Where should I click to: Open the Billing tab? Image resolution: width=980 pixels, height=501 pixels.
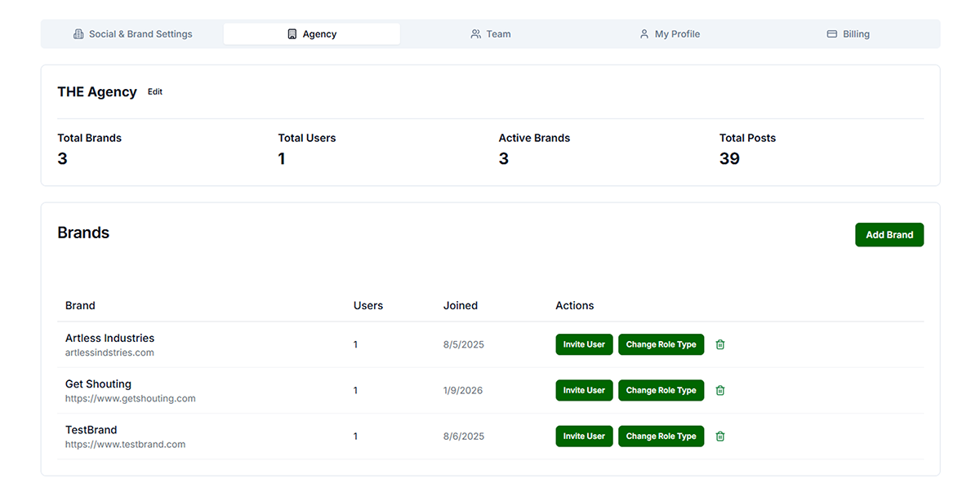856,33
